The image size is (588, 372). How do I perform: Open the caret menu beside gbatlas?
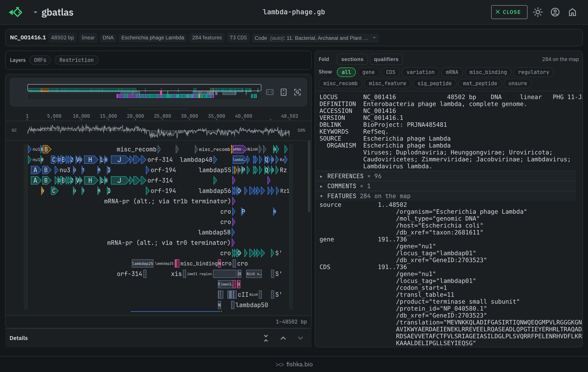click(35, 12)
